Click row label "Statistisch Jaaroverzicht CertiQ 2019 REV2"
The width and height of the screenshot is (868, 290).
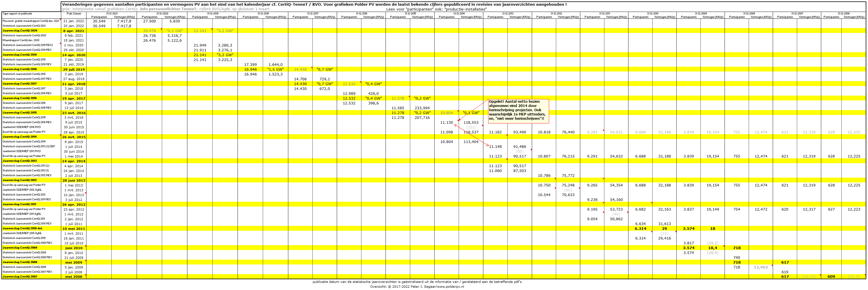pyautogui.click(x=27, y=45)
